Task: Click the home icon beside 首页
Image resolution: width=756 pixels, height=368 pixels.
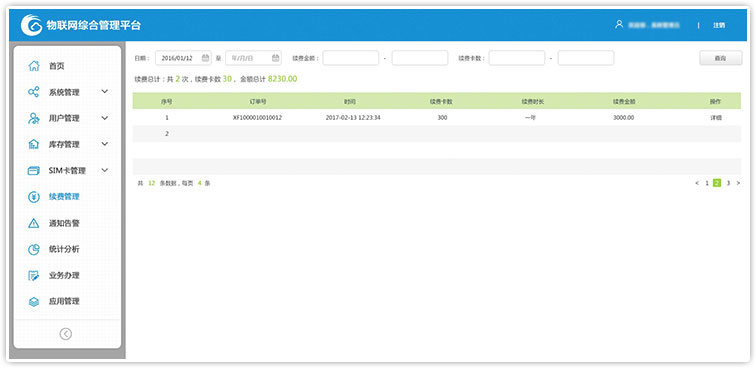Action: (34, 66)
